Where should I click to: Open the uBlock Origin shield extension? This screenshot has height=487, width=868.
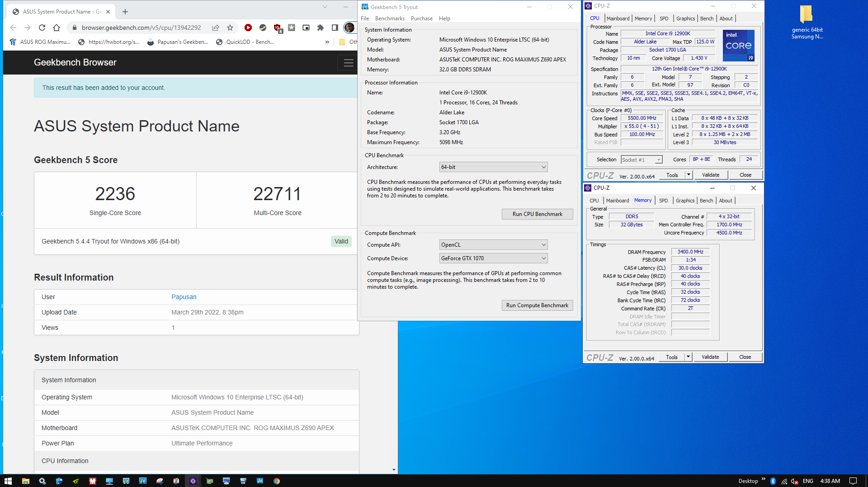(x=277, y=28)
